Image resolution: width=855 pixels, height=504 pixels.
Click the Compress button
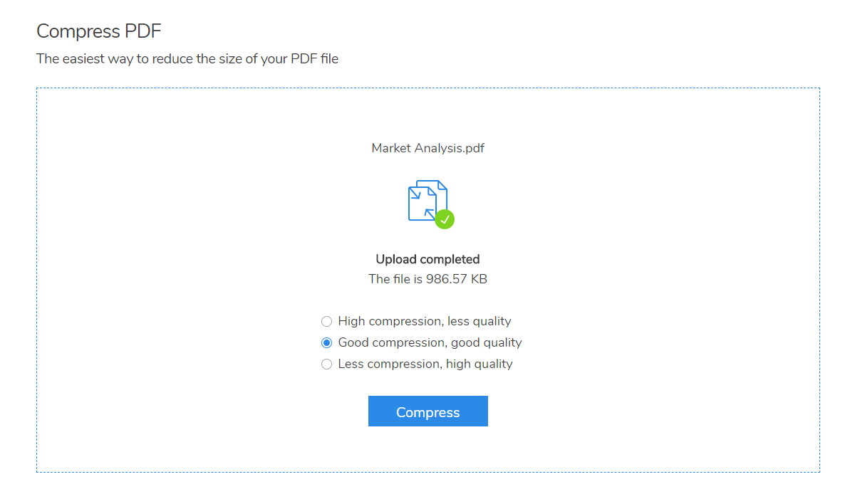coord(427,411)
